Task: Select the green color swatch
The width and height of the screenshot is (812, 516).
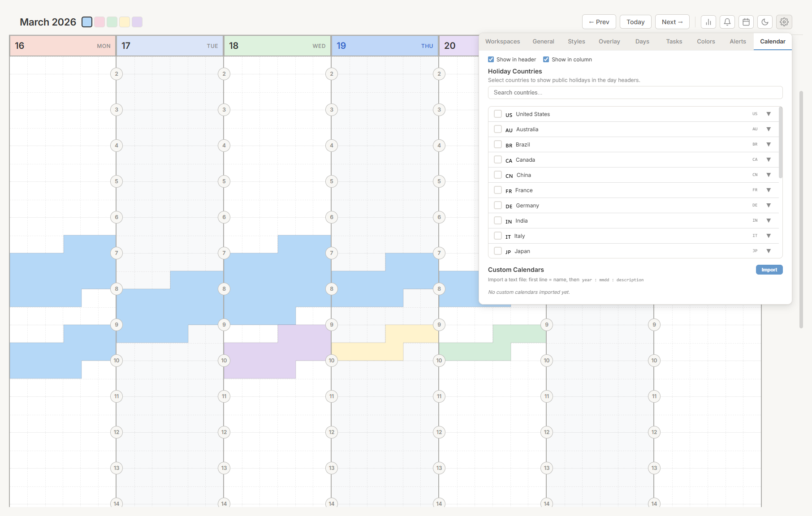Action: coord(112,21)
